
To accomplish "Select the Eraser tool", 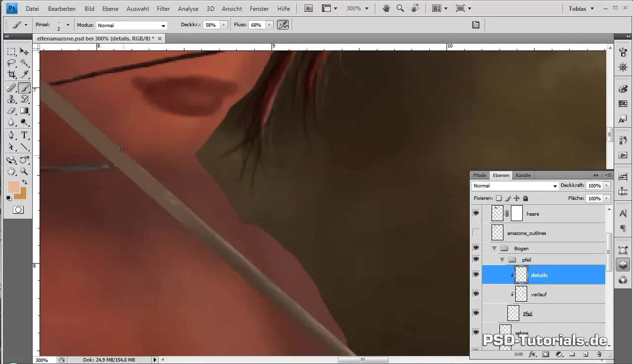I will pyautogui.click(x=11, y=111).
